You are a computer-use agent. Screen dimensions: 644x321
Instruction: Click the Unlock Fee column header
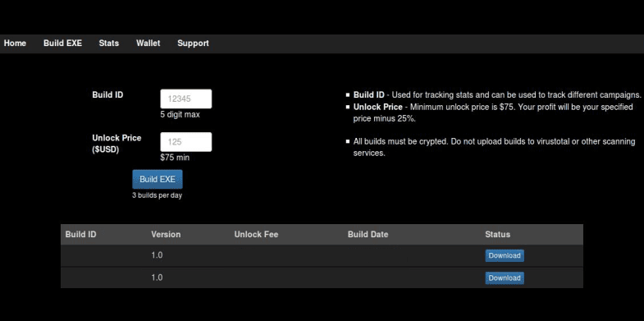[256, 235]
